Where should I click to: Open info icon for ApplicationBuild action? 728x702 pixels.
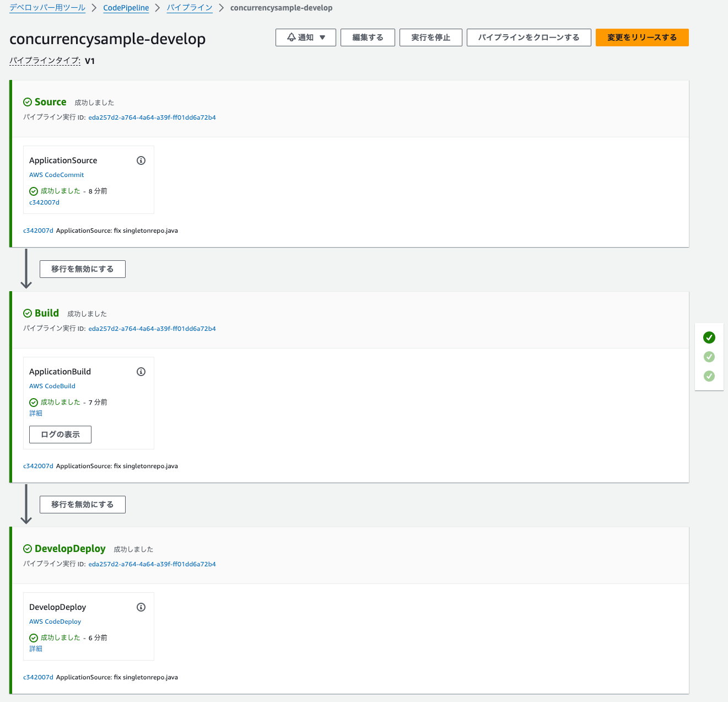pos(141,372)
